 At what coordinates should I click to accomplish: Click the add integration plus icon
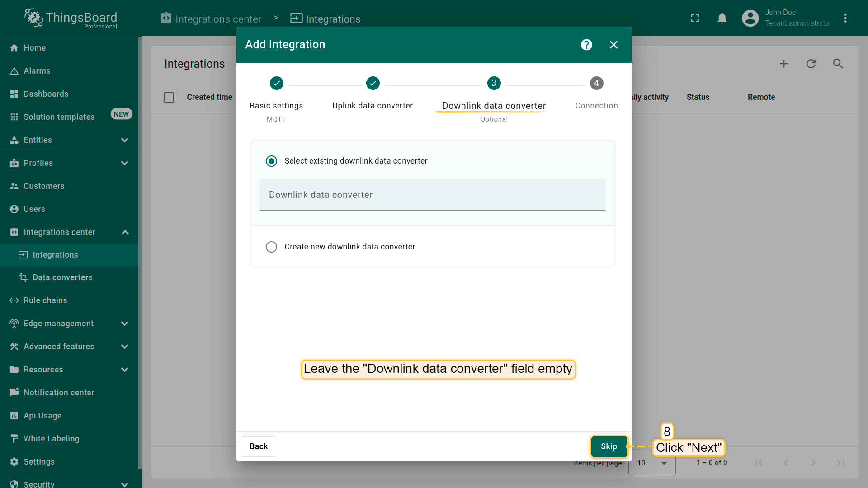(783, 64)
